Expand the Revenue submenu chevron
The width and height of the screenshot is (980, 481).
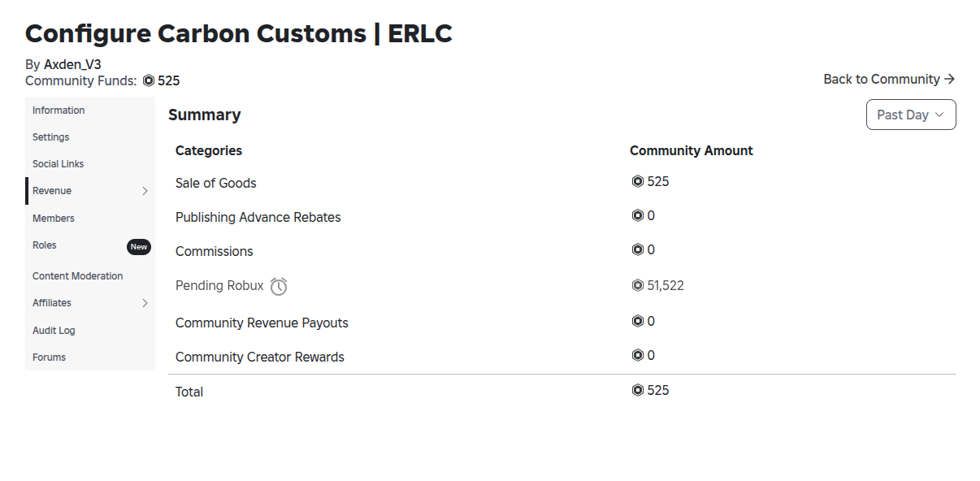[145, 191]
